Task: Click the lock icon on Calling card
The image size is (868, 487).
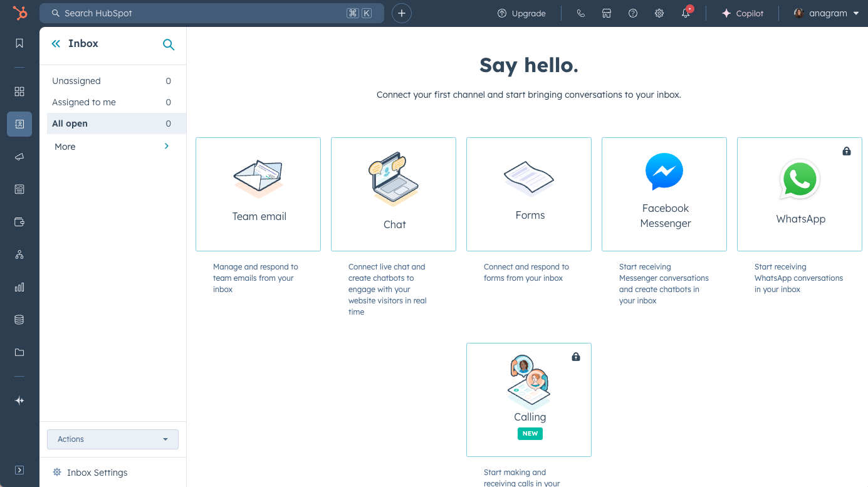Action: pos(576,357)
